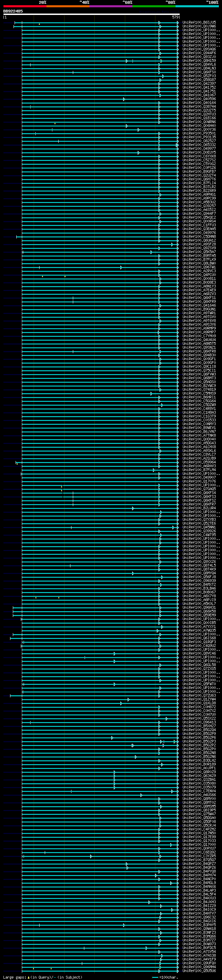Click label UniRef100_Q96H31
This screenshot has height=980, width=222.
(199, 608)
